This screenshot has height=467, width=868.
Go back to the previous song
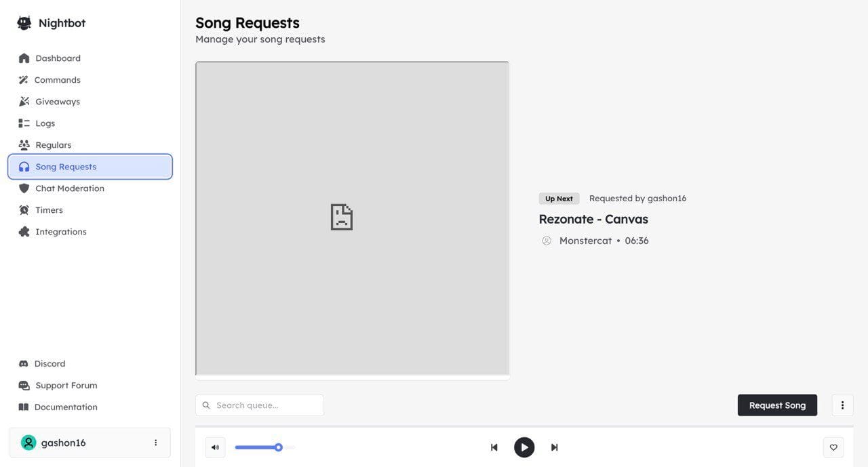tap(494, 447)
